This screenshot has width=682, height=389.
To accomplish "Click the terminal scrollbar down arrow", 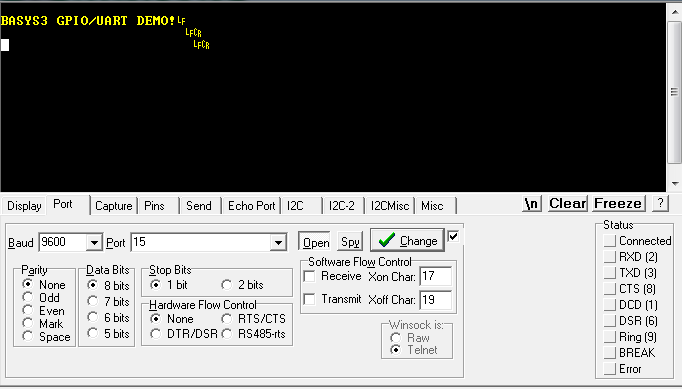I will coord(675,184).
